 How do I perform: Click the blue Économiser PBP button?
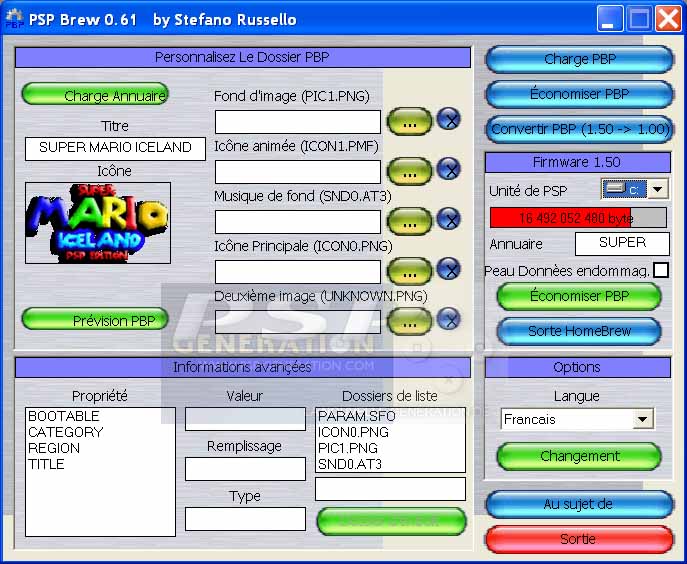click(x=580, y=94)
